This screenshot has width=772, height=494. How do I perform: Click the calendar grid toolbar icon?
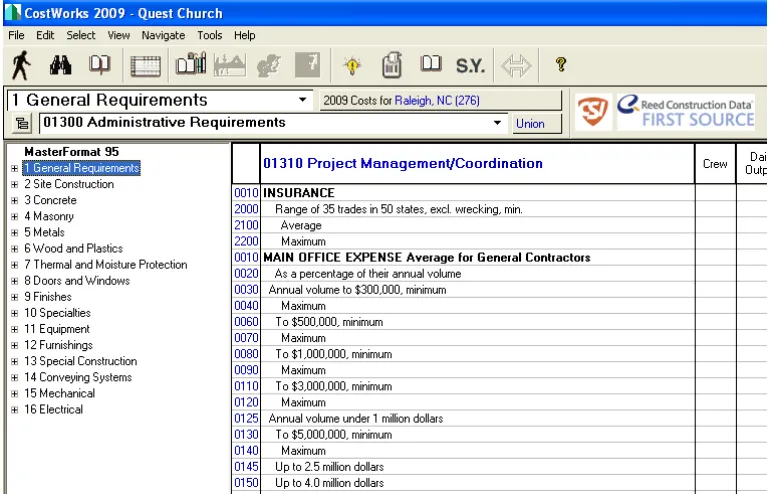(x=145, y=66)
